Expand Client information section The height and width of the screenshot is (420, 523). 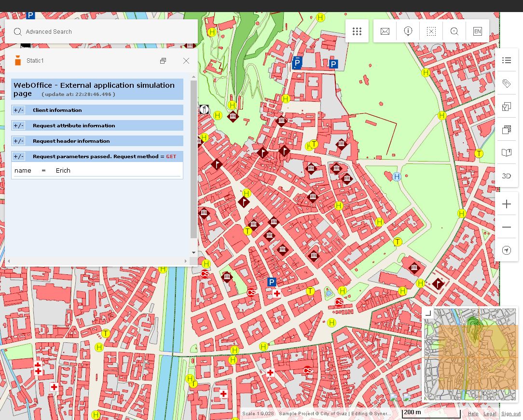coord(18,110)
